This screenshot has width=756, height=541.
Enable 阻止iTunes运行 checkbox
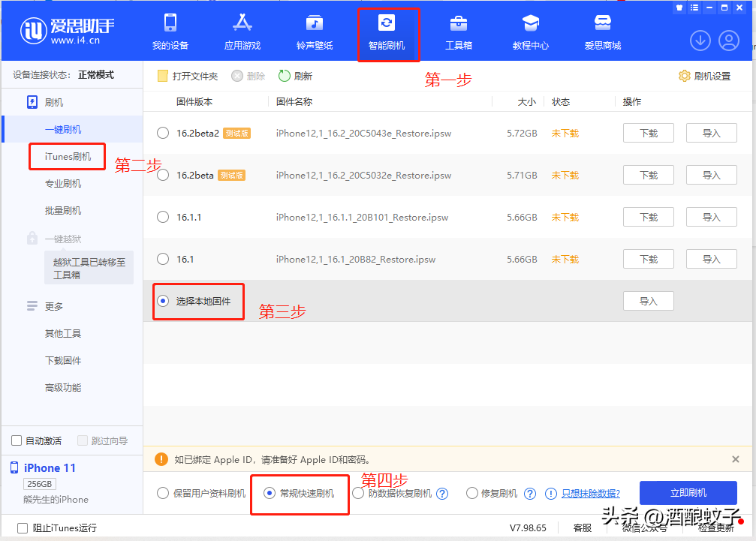tap(23, 528)
